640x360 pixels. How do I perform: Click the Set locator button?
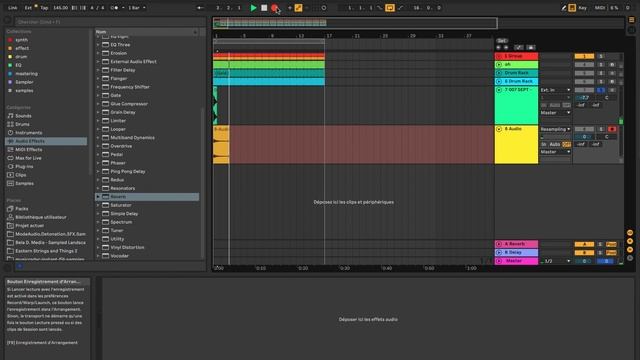502,41
